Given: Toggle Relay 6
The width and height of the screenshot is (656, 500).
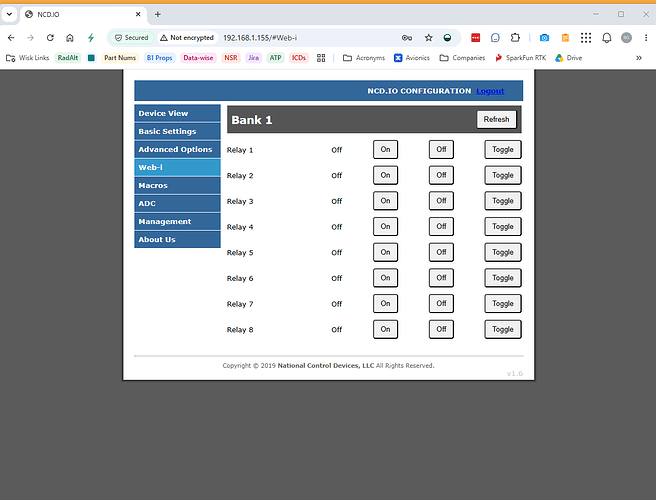Looking at the screenshot, I should tap(503, 278).
